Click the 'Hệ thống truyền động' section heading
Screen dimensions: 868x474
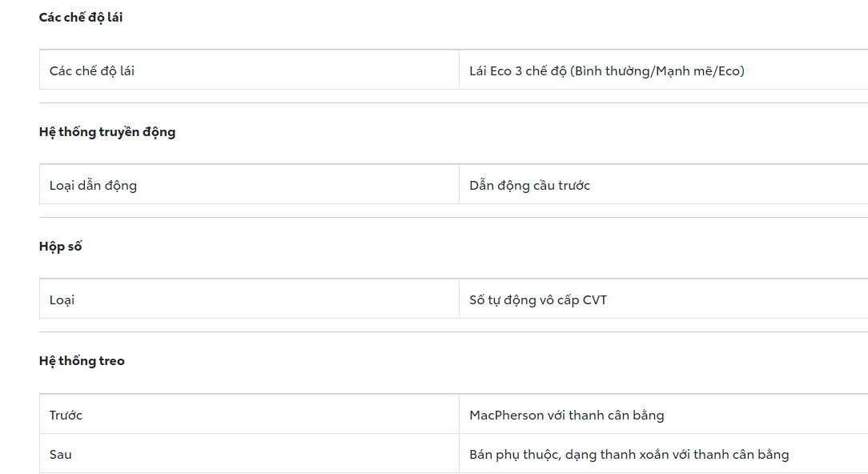click(107, 132)
